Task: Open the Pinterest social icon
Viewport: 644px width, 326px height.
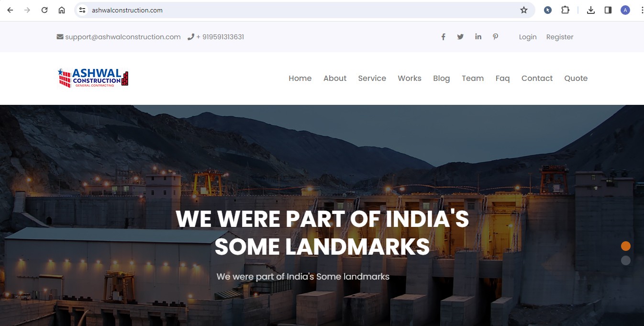Action: 495,37
